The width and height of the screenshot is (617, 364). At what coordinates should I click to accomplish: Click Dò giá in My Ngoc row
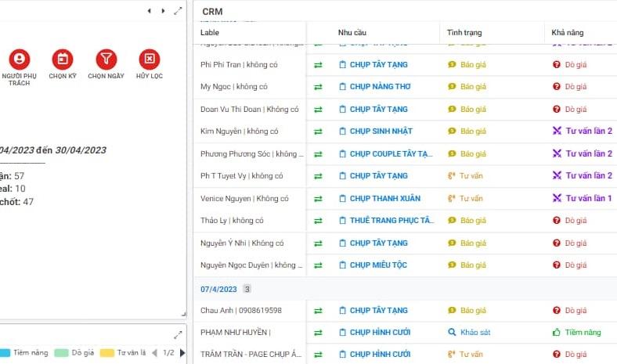click(x=569, y=87)
